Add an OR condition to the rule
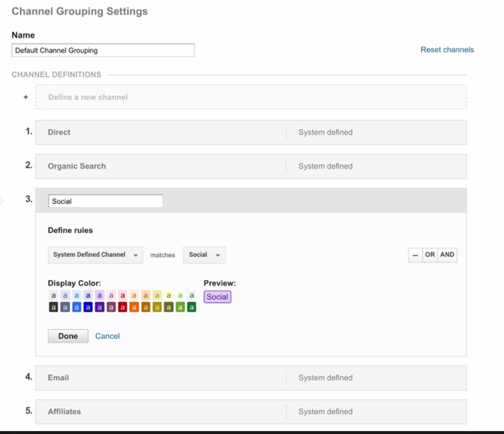 point(429,255)
